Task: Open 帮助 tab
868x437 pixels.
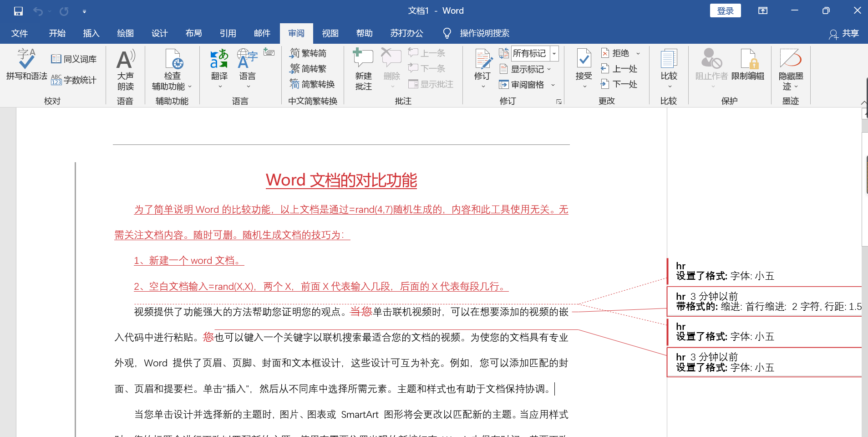Action: tap(364, 33)
